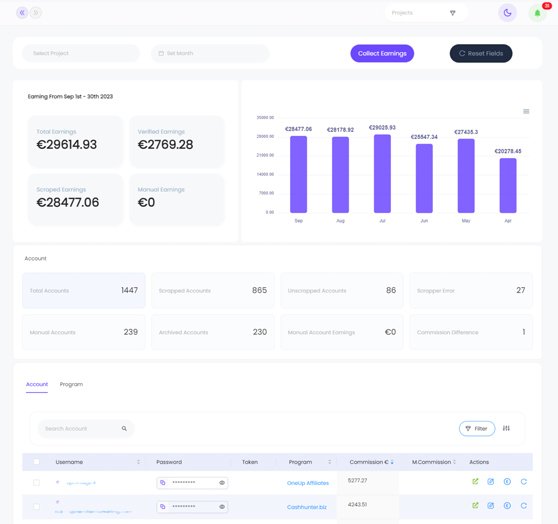Switch to the Account tab
The height and width of the screenshot is (524, 558).
coord(37,384)
